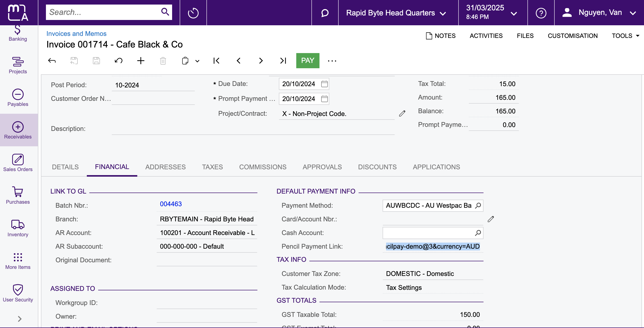This screenshot has height=328, width=644.
Task: Go to the first record
Action: [x=216, y=61]
